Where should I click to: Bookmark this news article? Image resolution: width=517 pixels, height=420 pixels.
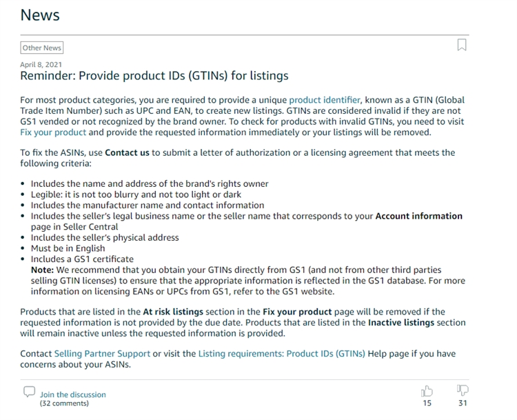point(462,45)
